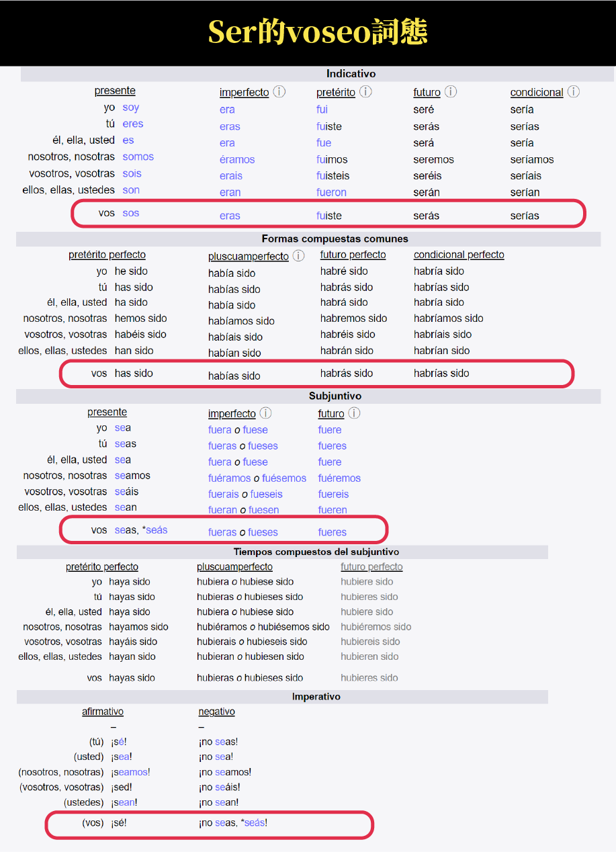Click the info icon next to Indicativo imperfecto

coord(279,92)
